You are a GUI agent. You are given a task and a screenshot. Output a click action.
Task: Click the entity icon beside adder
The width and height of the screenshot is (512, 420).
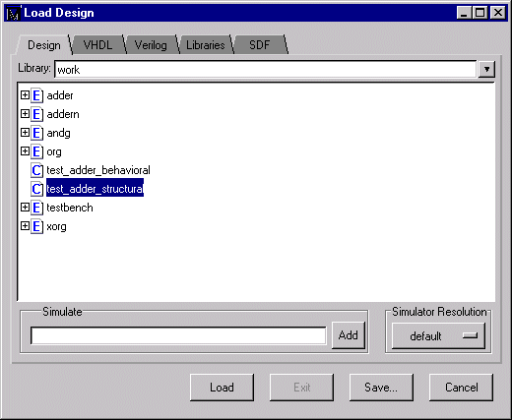coord(36,95)
